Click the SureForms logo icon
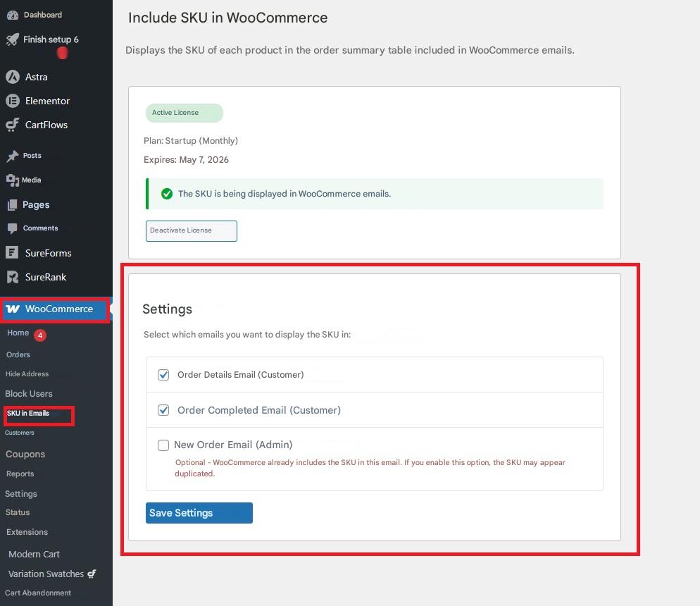Image resolution: width=700 pixels, height=606 pixels. tap(12, 253)
